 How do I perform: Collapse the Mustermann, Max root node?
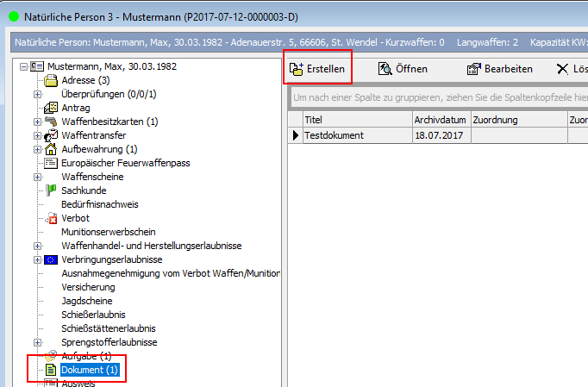tap(23, 66)
